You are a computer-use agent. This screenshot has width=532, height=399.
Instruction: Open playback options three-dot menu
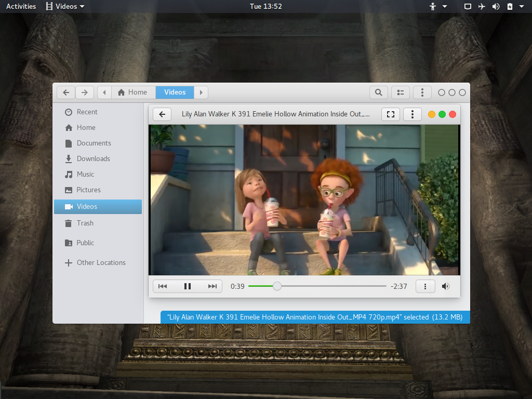click(x=425, y=286)
